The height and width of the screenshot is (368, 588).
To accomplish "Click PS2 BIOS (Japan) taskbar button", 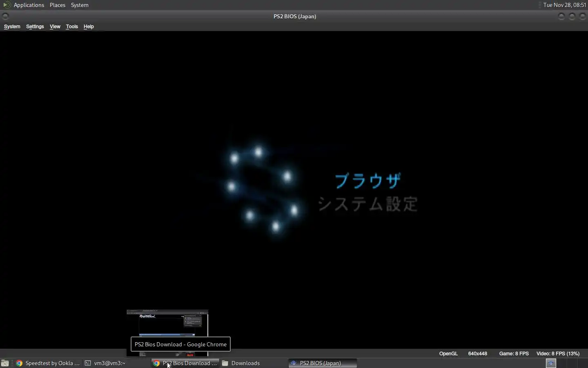I will 323,363.
